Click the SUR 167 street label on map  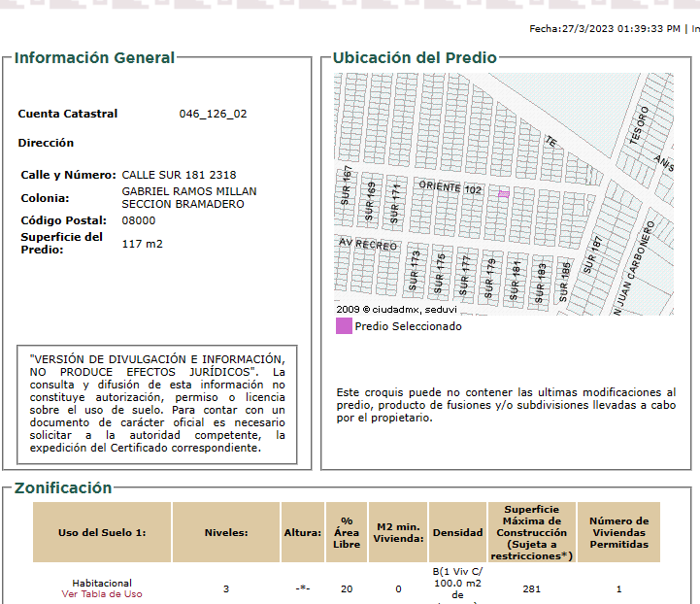[348, 185]
